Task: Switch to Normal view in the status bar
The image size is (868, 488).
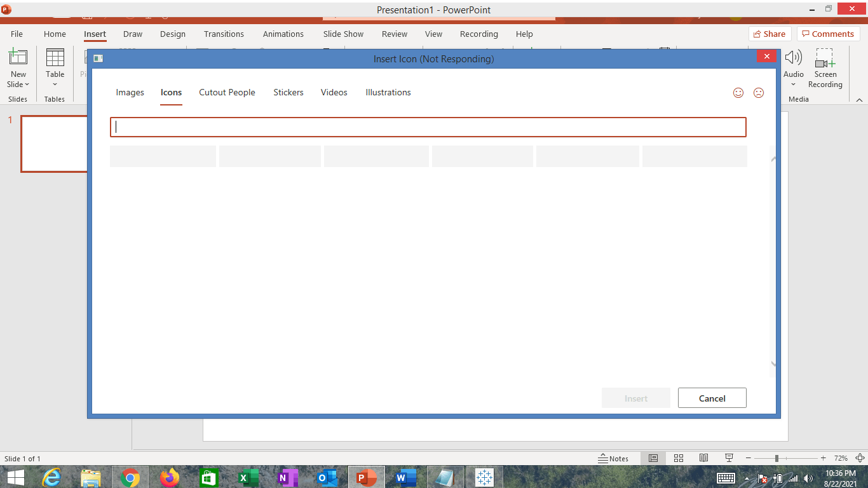Action: tap(653, 458)
